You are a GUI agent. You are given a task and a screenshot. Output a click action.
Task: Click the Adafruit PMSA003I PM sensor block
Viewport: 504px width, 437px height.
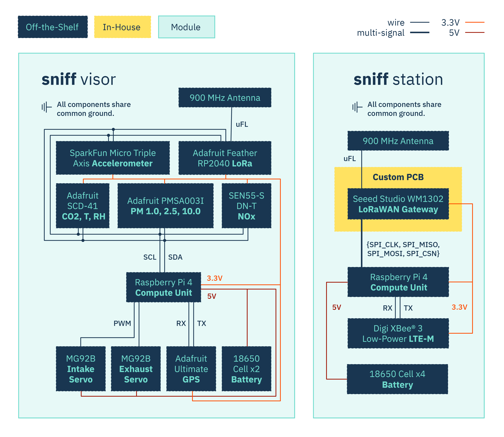(165, 206)
